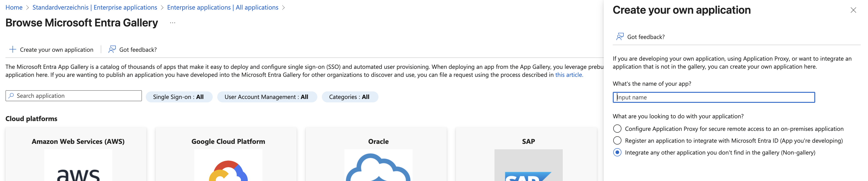Viewport: 868px width, 181px height.
Task: Open the User Account Management : All filter
Action: click(267, 97)
